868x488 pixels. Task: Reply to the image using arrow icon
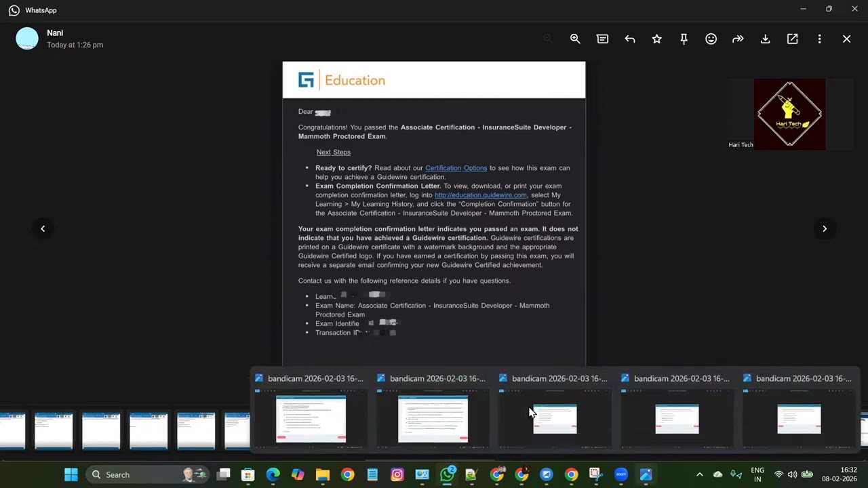point(629,39)
